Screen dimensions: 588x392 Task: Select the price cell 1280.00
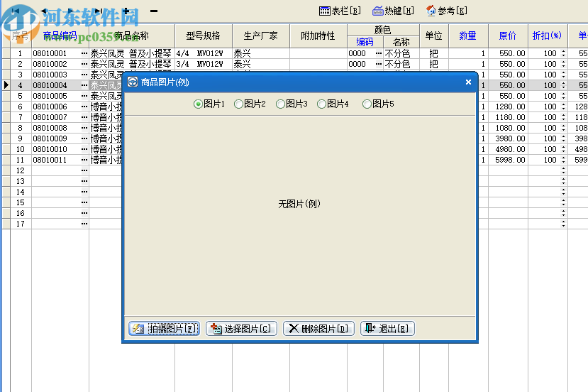[x=508, y=107]
